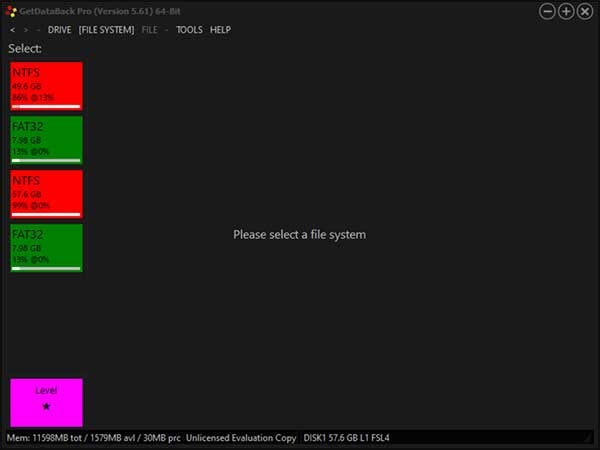Maximize the window with the circled plus

tap(566, 11)
